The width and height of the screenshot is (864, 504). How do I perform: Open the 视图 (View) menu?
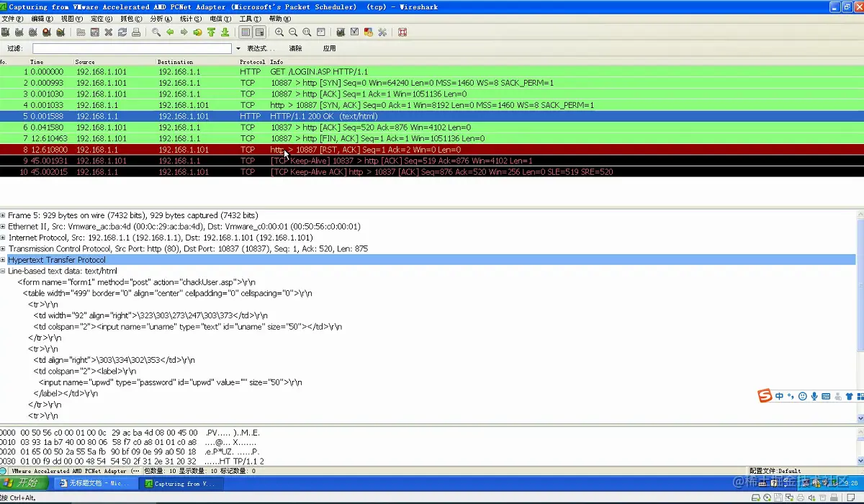tap(72, 19)
